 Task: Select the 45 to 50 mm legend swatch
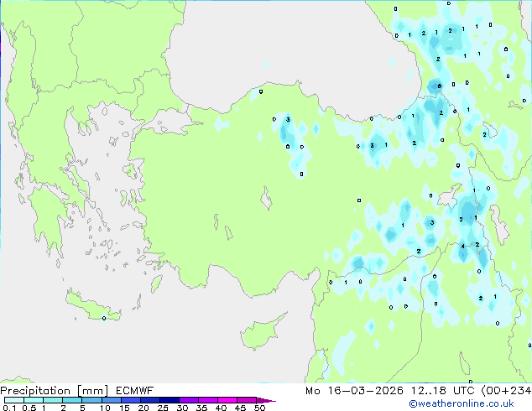pos(247,400)
